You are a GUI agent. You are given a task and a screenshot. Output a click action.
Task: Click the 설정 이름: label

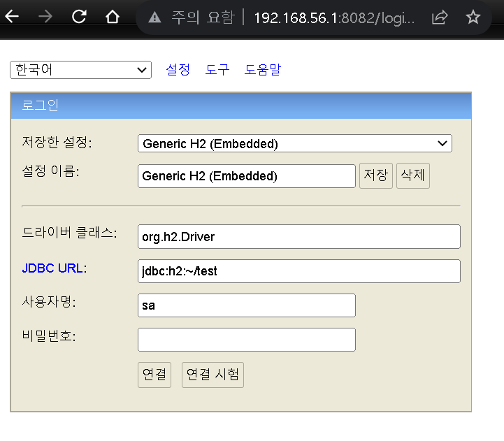(50, 171)
